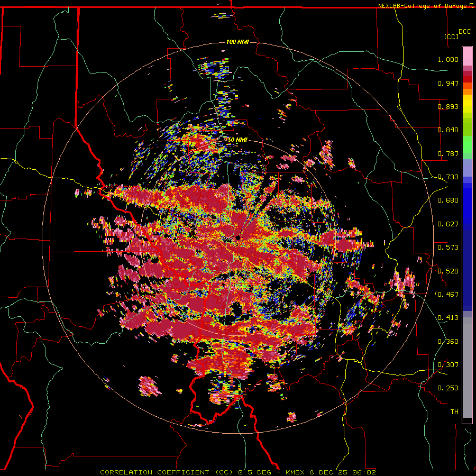
Task: Click the 0.680 scale value
Action: 448,200
